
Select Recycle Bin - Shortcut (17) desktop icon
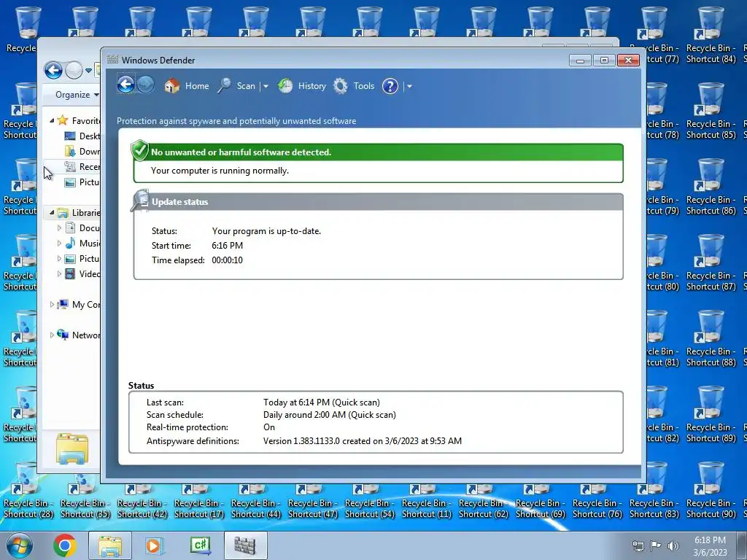199,502
